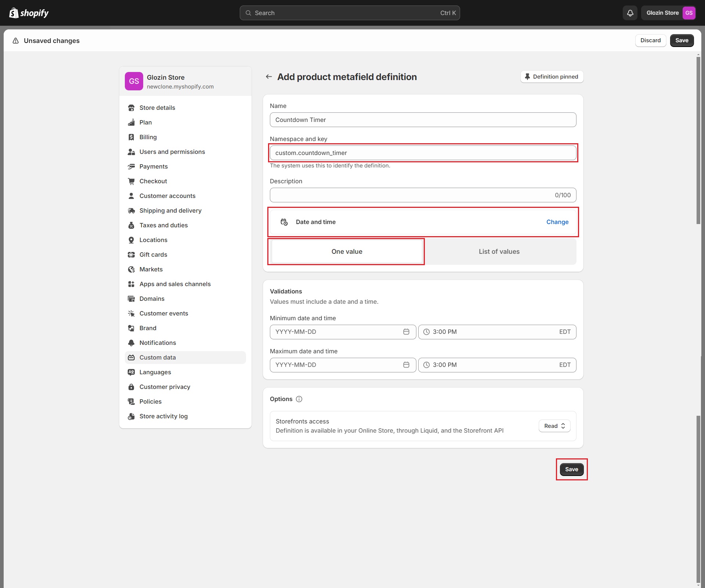Viewport: 705px width, 588px height.
Task: Open Shipping and delivery settings
Action: coord(170,210)
